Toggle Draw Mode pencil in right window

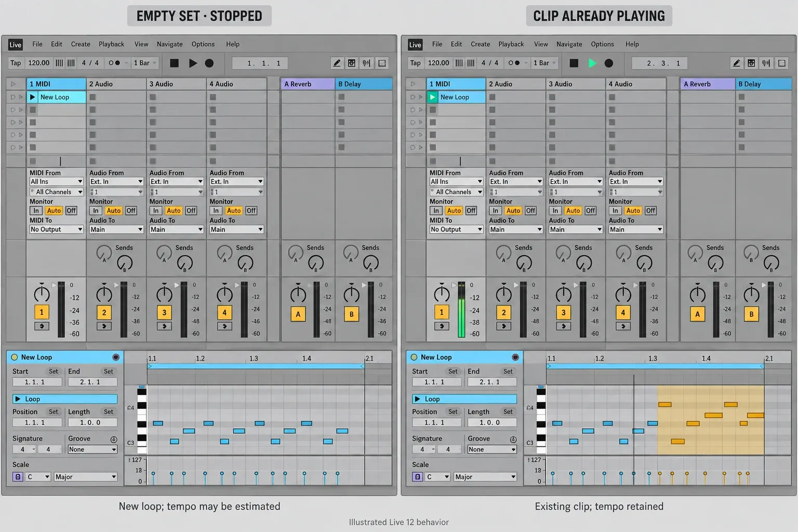click(736, 63)
